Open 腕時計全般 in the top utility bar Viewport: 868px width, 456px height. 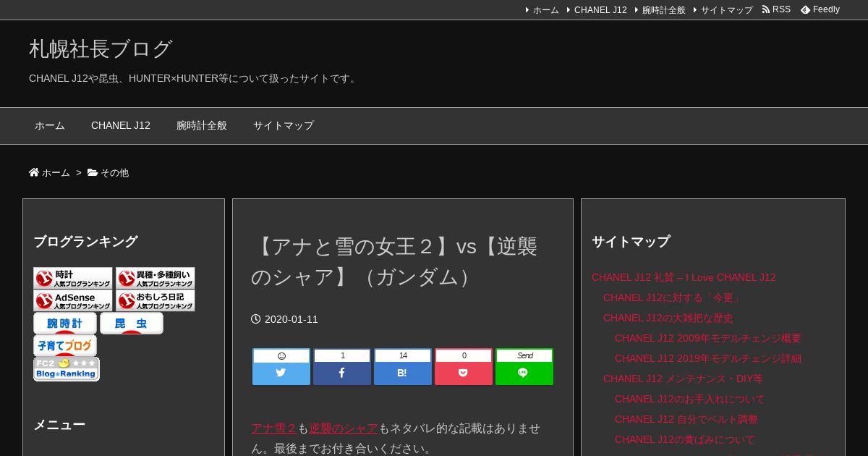664,10
